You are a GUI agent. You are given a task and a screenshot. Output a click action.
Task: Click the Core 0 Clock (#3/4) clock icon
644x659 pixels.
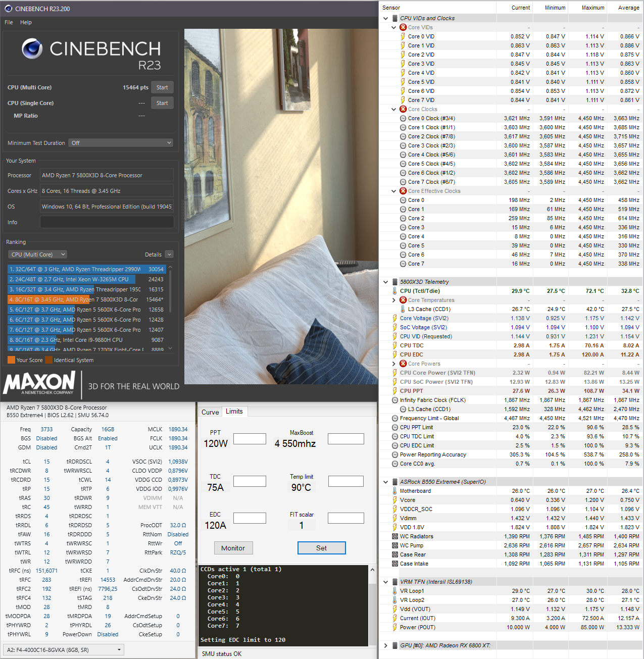[x=403, y=118]
